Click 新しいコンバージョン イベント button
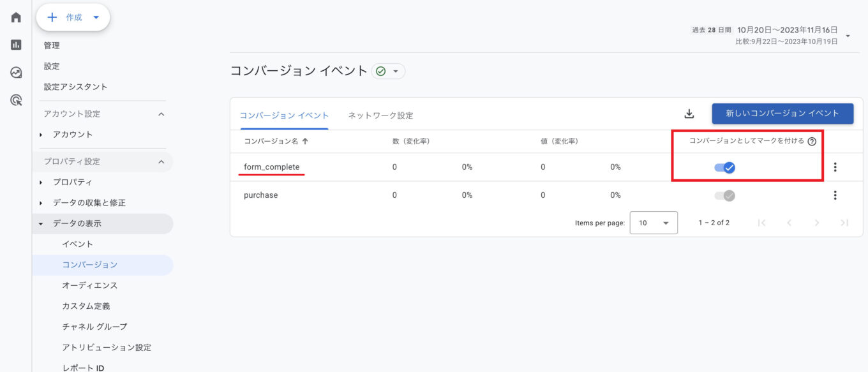 782,114
